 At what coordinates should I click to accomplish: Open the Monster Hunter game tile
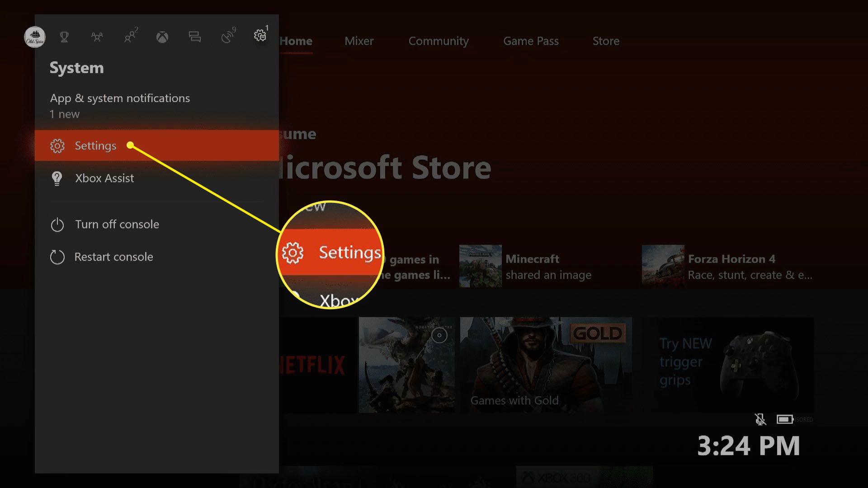pyautogui.click(x=407, y=365)
